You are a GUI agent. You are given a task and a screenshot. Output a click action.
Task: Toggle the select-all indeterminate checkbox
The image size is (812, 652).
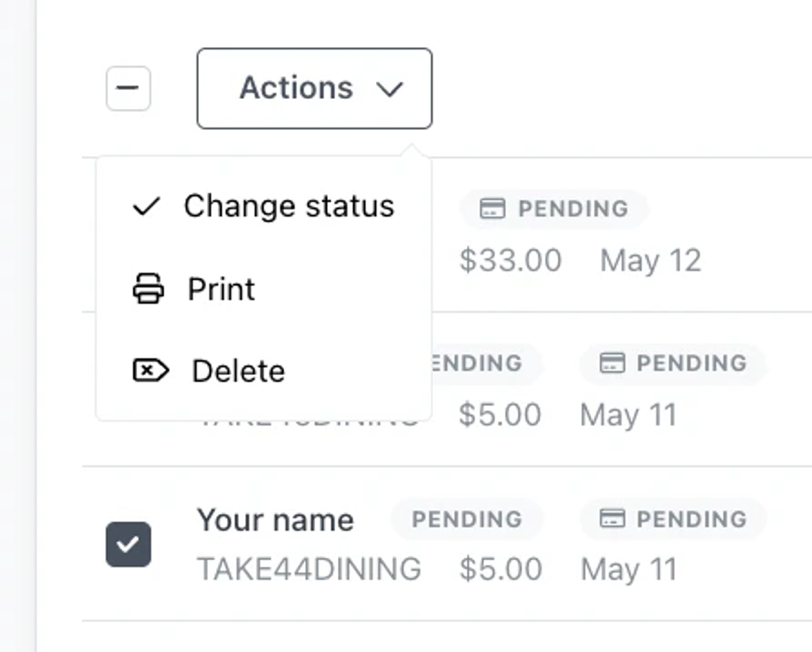[128, 88]
